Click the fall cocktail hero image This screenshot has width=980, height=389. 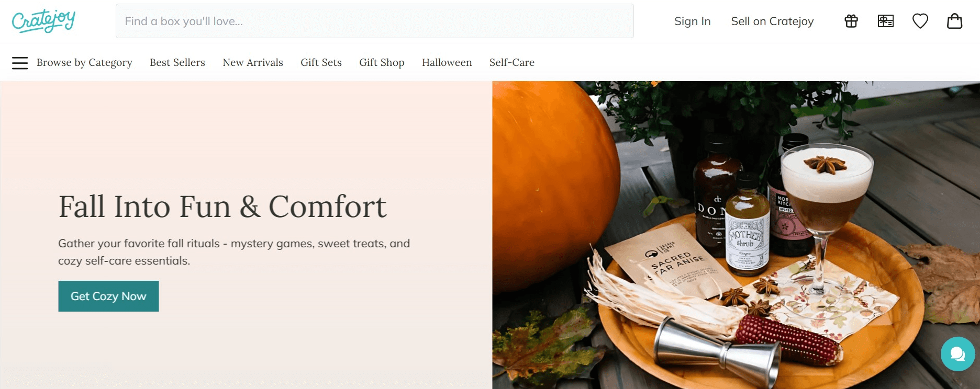(x=736, y=235)
